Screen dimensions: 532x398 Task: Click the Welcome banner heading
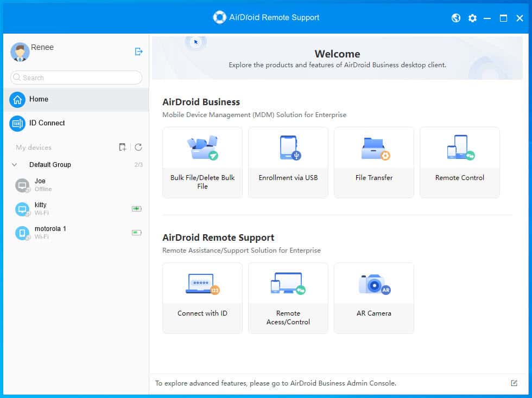coord(337,54)
